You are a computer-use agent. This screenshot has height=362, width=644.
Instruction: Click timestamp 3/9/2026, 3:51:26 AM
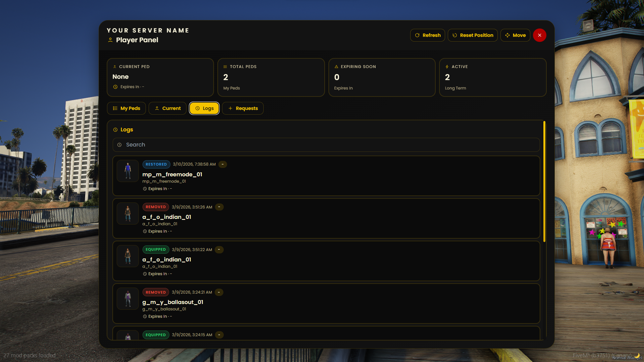(x=192, y=207)
